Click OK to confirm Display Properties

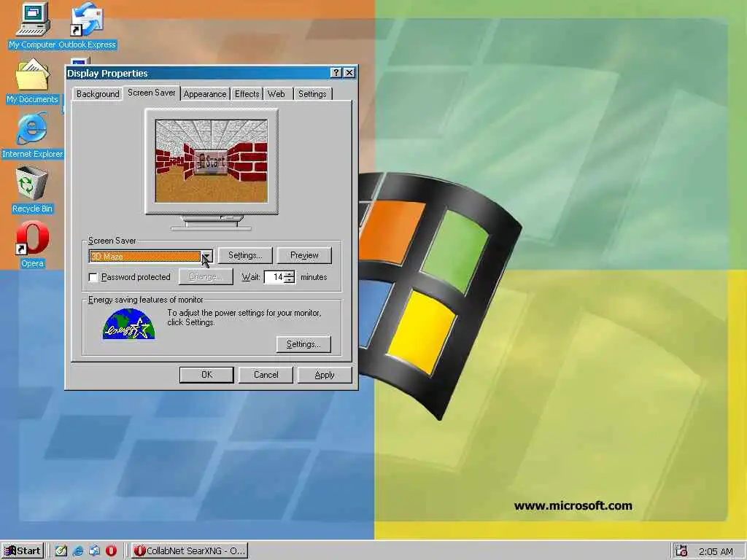[206, 375]
